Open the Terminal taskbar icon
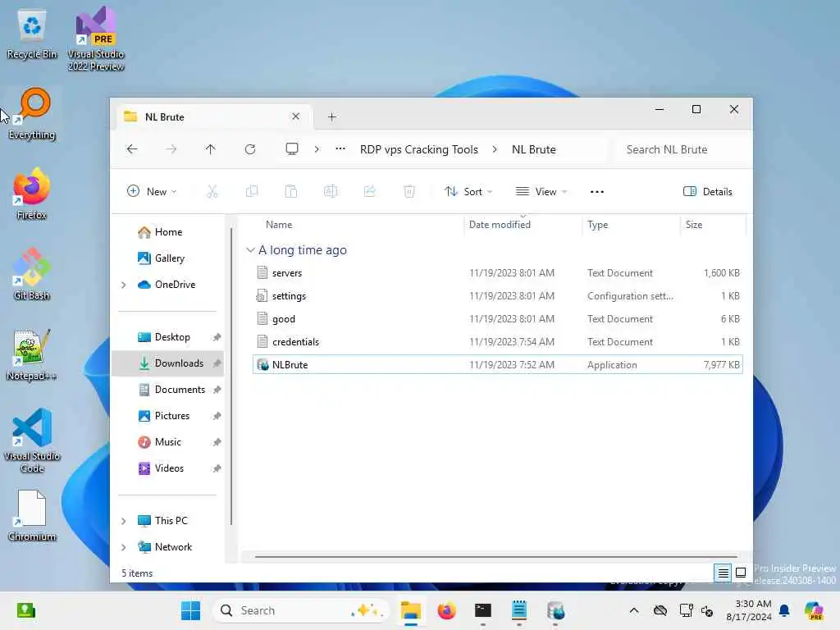 (482, 610)
